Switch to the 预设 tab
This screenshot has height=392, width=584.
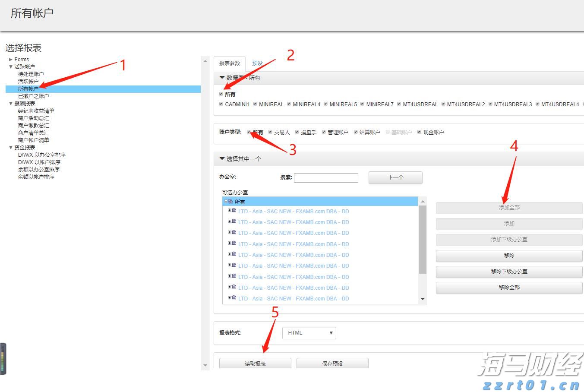click(257, 63)
